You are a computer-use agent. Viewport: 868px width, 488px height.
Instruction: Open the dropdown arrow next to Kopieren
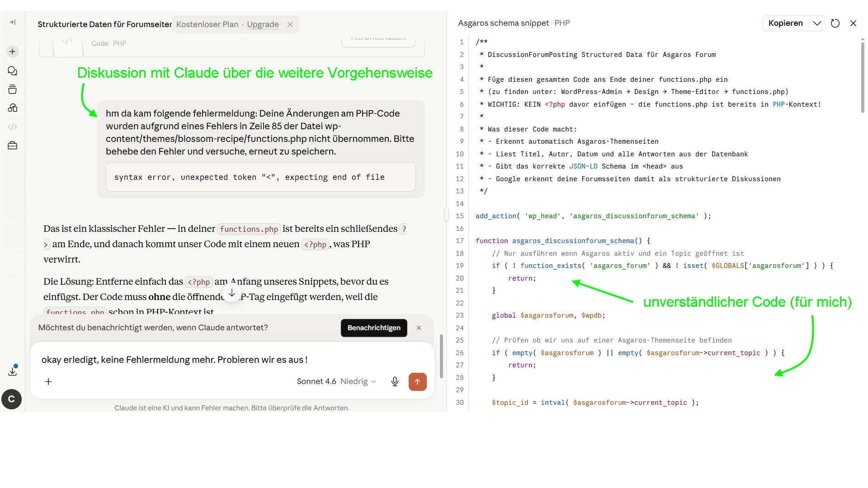click(x=817, y=23)
